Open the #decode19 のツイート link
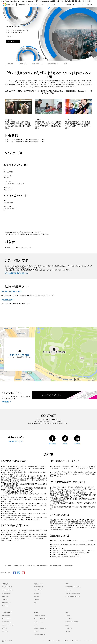 coord(16,441)
